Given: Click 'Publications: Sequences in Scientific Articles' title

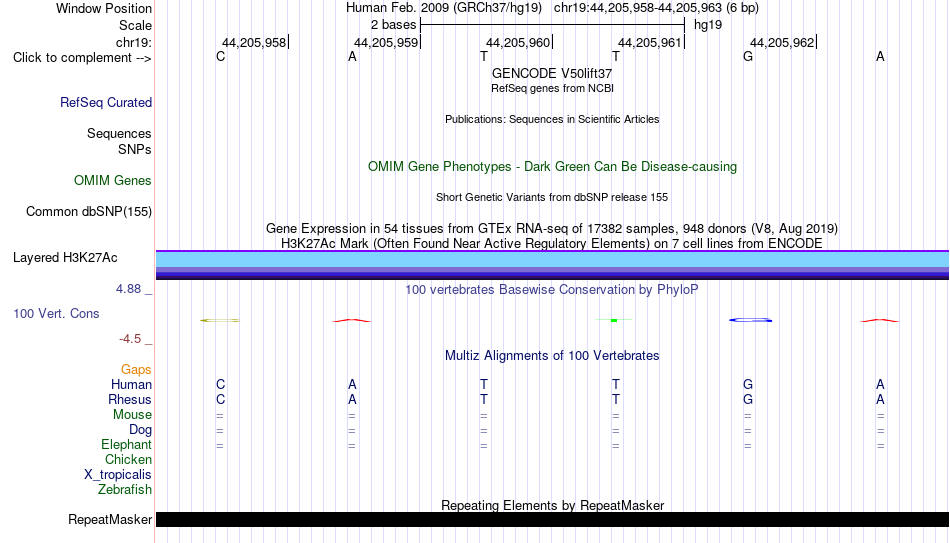Looking at the screenshot, I should click(x=552, y=119).
